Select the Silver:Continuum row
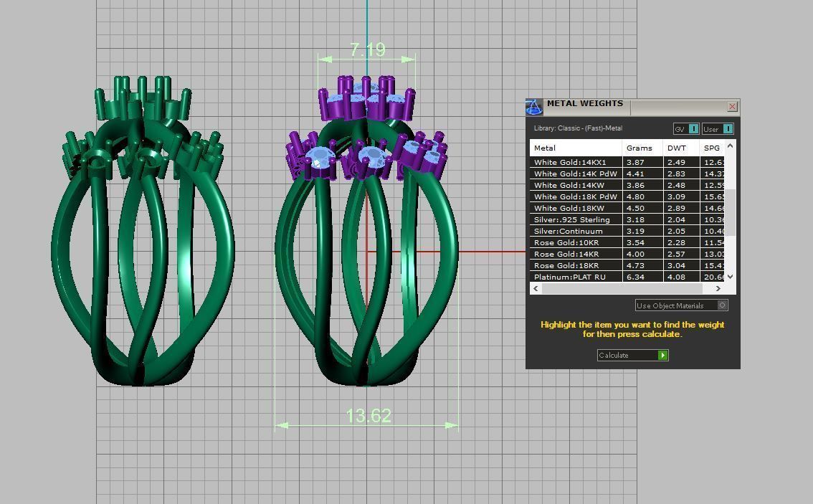The image size is (813, 504). (x=627, y=231)
